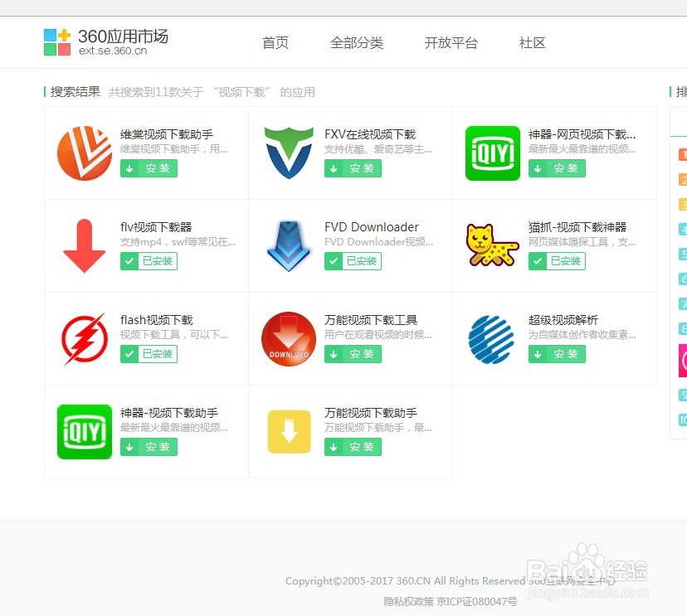Click description 维棠视频下载助手，用...
Image resolution: width=687 pixels, height=616 pixels.
(174, 149)
